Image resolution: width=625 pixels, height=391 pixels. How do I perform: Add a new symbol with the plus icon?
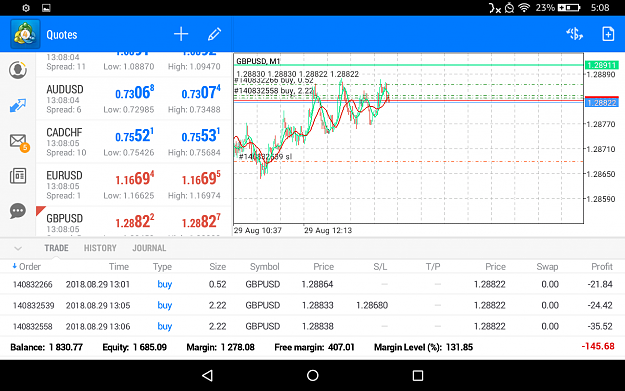click(x=181, y=34)
